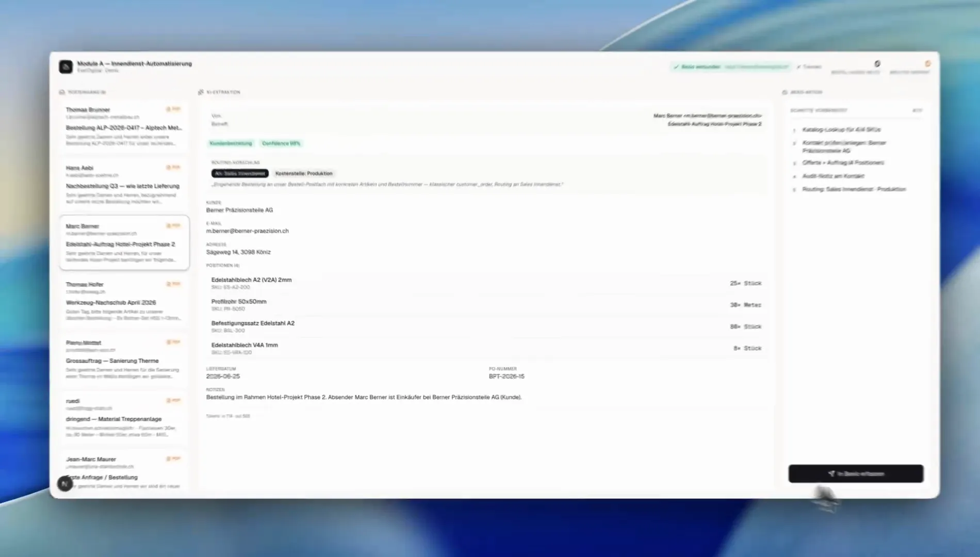Click the orange badge on Thomas Brunner email

(173, 109)
